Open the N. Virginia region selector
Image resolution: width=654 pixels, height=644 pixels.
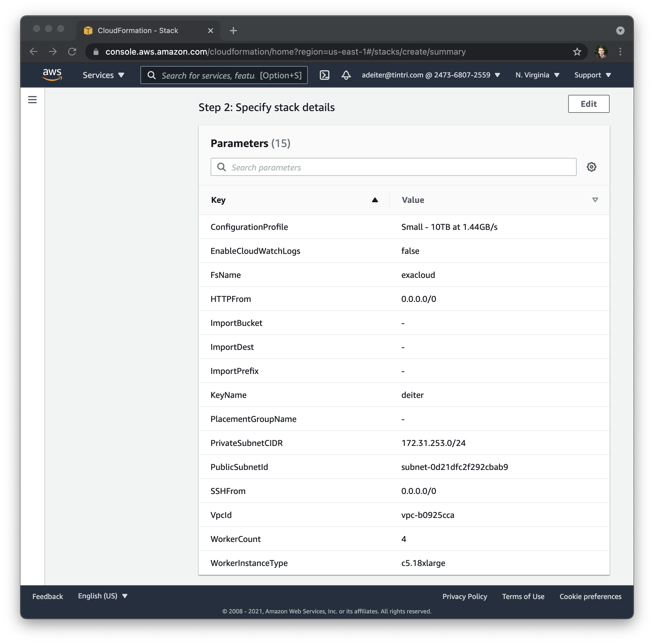point(537,75)
